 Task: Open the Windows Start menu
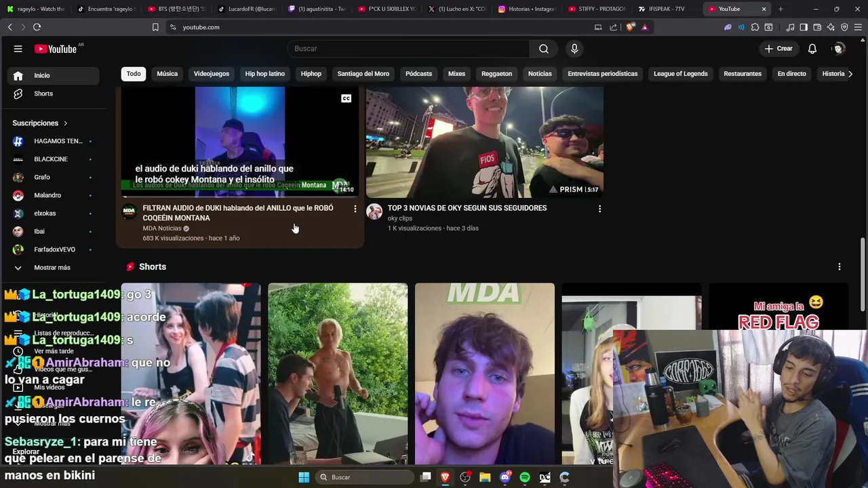point(304,477)
